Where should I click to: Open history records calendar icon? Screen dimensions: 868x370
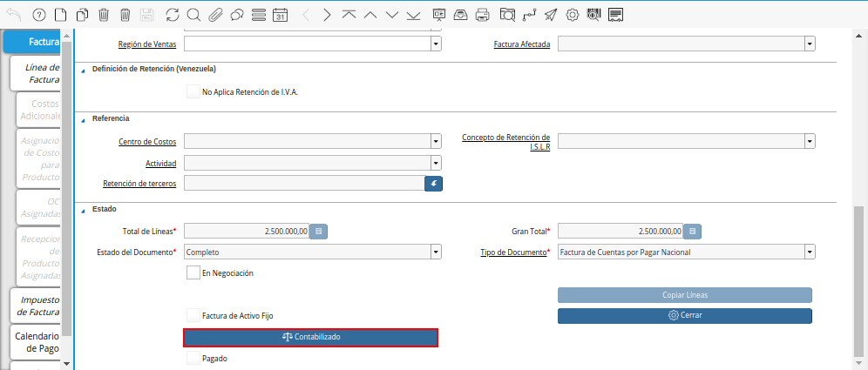[280, 15]
